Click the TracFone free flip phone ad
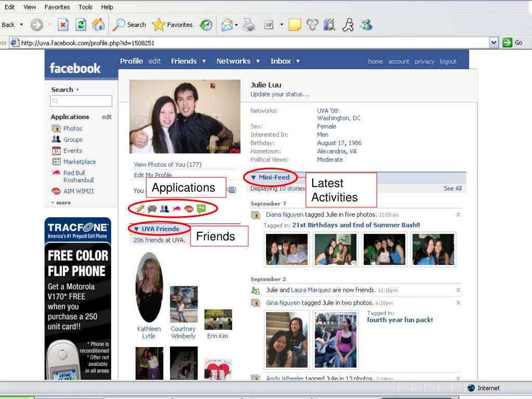532x399 pixels. coord(78,299)
